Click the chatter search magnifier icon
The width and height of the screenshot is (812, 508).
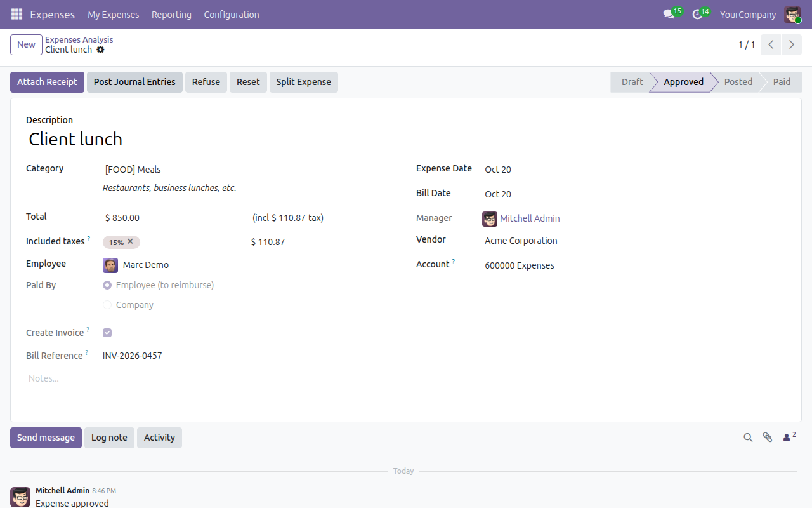coord(748,438)
